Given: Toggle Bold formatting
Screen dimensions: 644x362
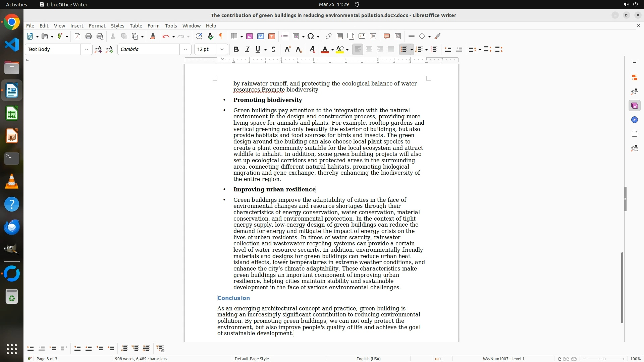Looking at the screenshot, I should coord(236,49).
